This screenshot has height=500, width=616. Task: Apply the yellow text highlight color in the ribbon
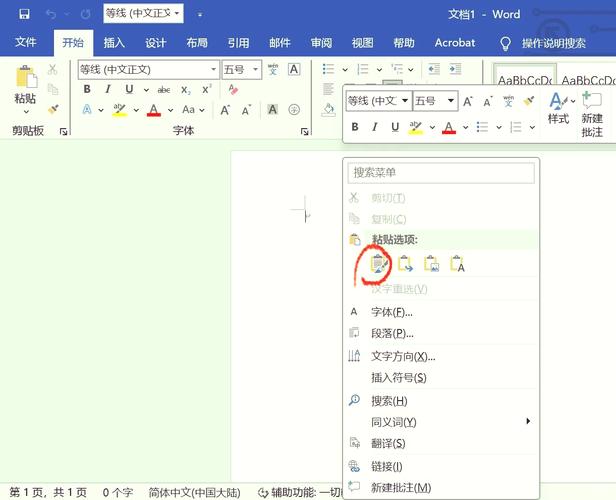(119, 110)
